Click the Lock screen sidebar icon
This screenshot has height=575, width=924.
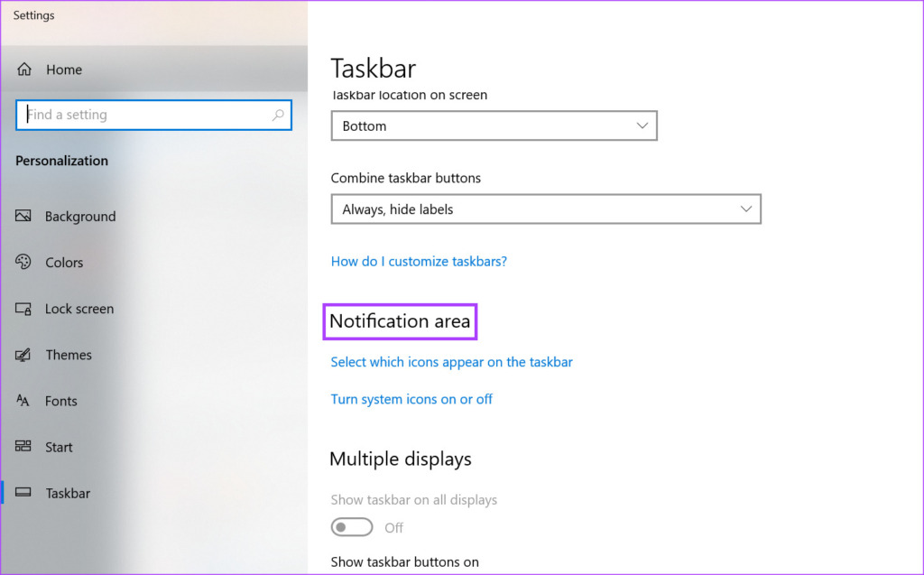coord(24,309)
